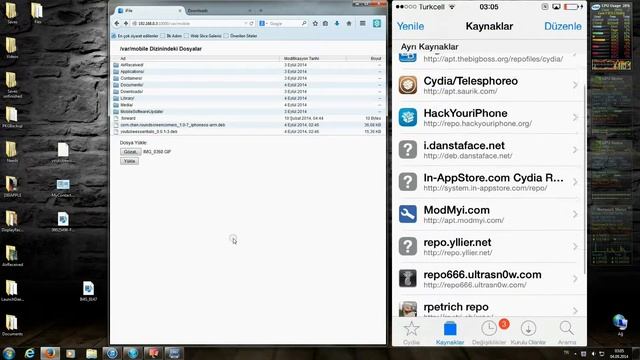640x360 pixels.
Task: Expand the HackYouriPhone row chevron
Action: point(575,117)
